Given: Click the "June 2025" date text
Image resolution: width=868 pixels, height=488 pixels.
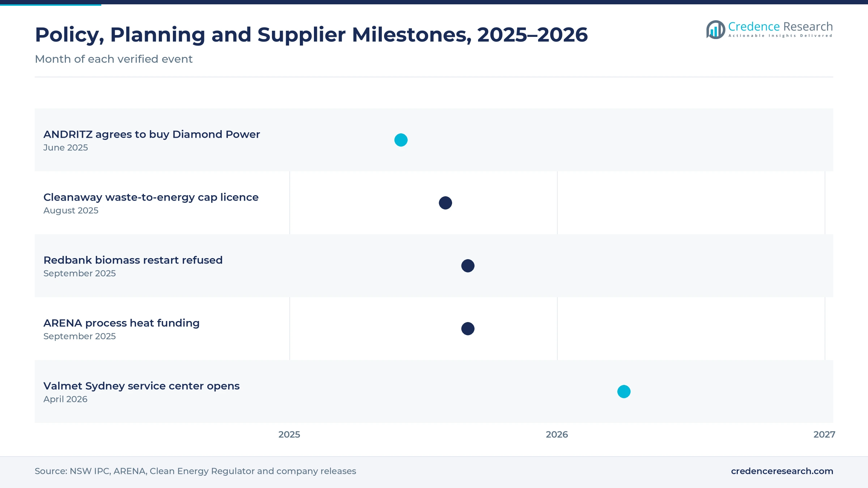Looking at the screenshot, I should [65, 147].
